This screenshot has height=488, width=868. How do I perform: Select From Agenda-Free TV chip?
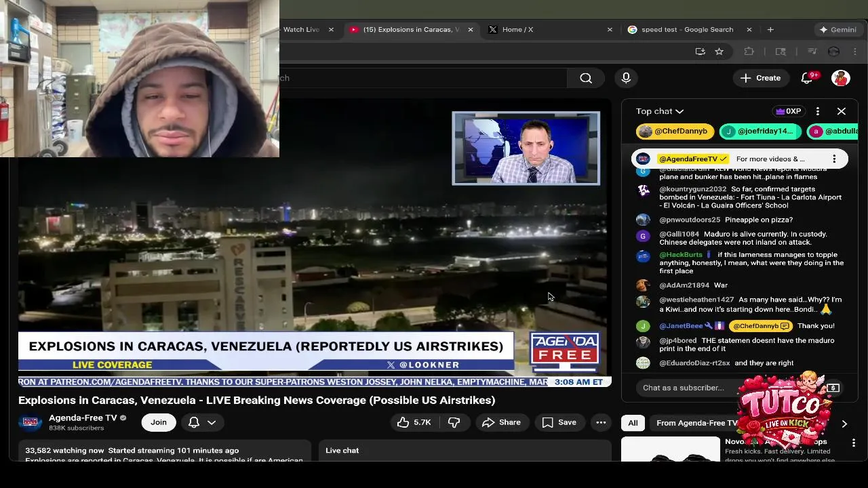696,423
